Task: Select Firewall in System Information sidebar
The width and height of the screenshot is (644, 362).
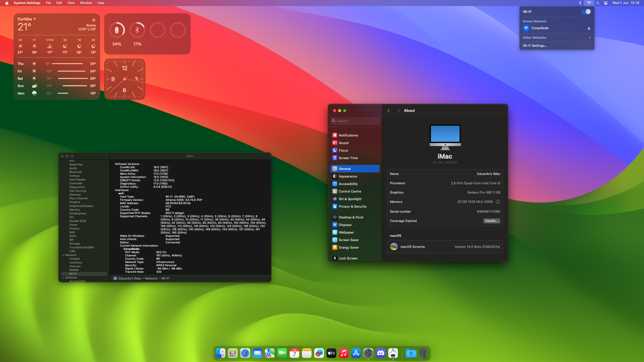Action: [74, 259]
